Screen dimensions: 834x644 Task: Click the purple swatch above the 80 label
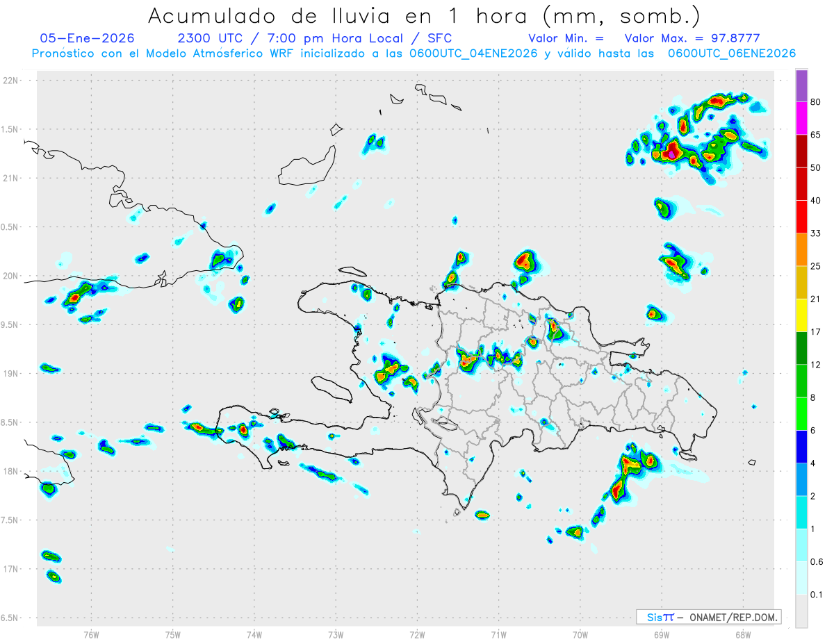(x=801, y=85)
